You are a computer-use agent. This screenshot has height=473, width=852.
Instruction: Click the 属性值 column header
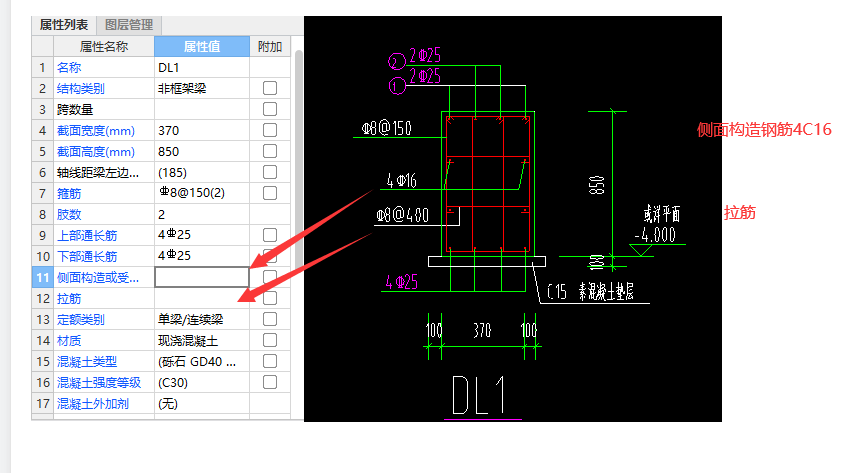(202, 47)
